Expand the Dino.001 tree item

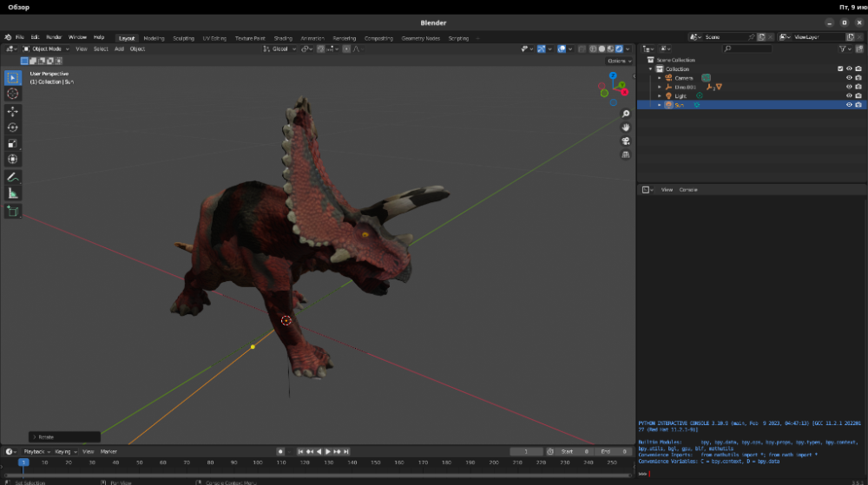click(x=660, y=87)
